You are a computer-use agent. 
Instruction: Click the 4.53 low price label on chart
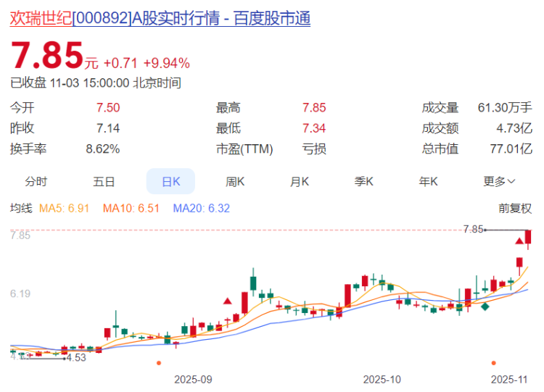(76, 357)
